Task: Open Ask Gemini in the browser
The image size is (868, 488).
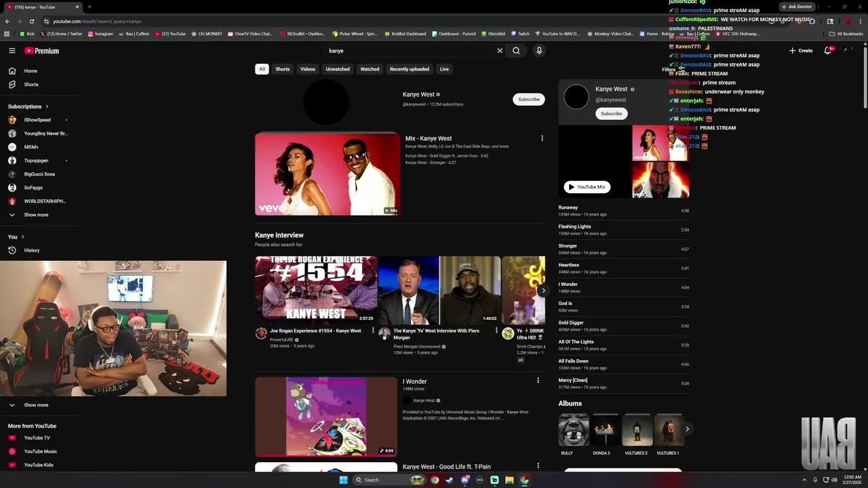Action: pos(796,7)
